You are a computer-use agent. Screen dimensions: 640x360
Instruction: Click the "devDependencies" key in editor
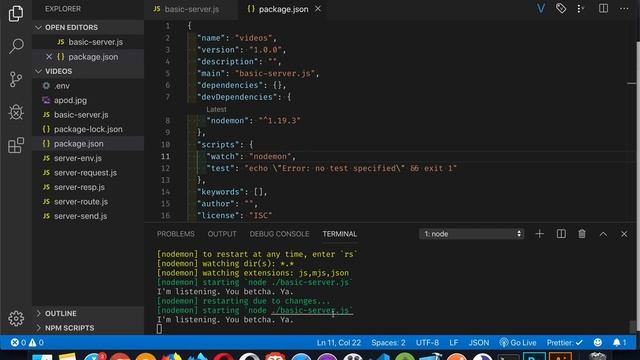pyautogui.click(x=237, y=97)
